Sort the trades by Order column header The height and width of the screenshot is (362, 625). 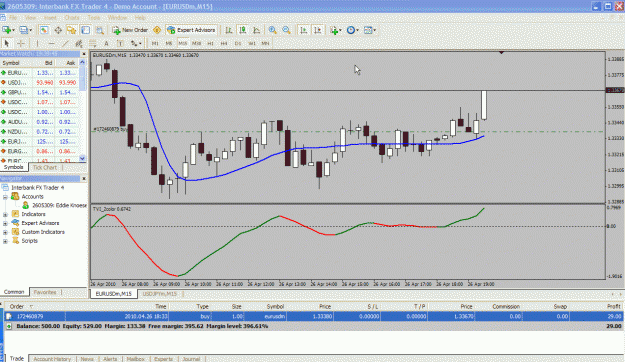click(x=17, y=307)
